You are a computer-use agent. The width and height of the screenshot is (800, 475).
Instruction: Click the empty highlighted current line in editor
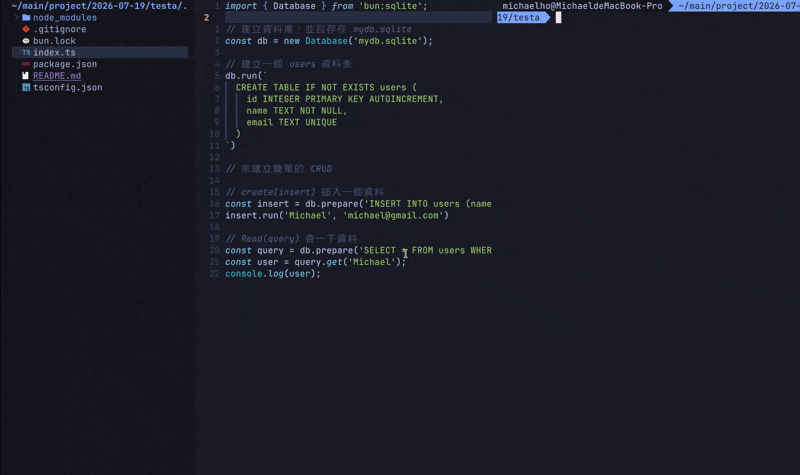pyautogui.click(x=358, y=18)
